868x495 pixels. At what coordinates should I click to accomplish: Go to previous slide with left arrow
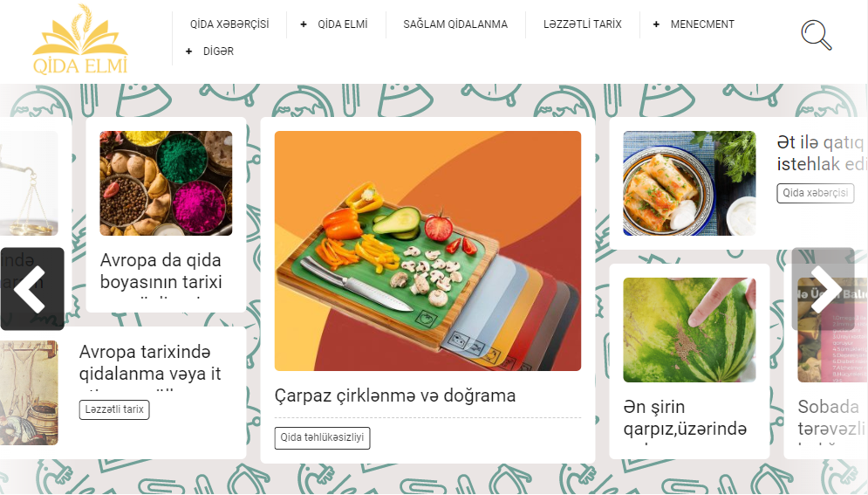click(x=32, y=288)
